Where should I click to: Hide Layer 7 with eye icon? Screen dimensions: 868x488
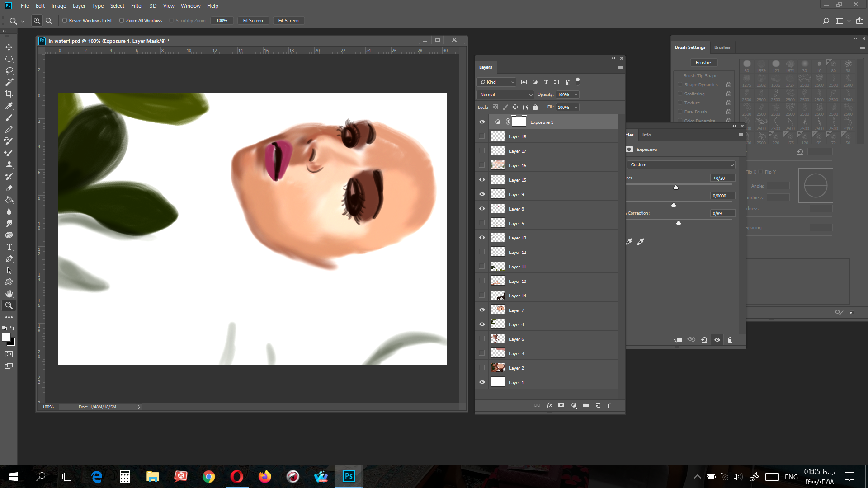coord(482,310)
